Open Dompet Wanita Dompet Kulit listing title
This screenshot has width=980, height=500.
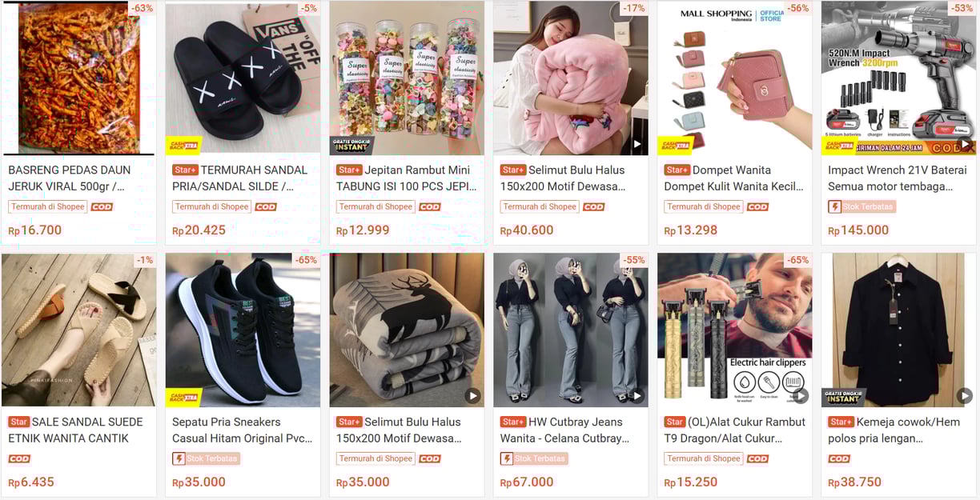tap(733, 178)
